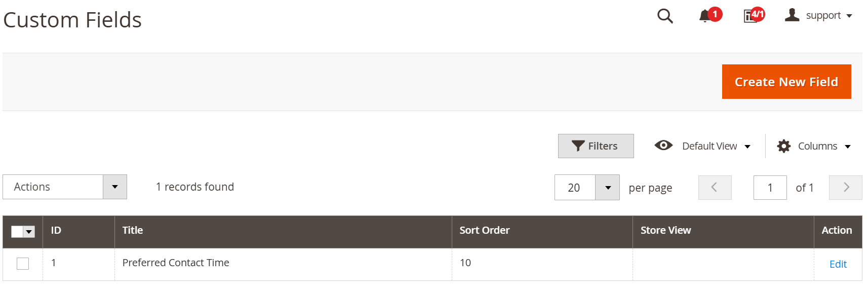Expand the header mass-select dropdown arrow
This screenshot has height=289, width=868.
[29, 232]
